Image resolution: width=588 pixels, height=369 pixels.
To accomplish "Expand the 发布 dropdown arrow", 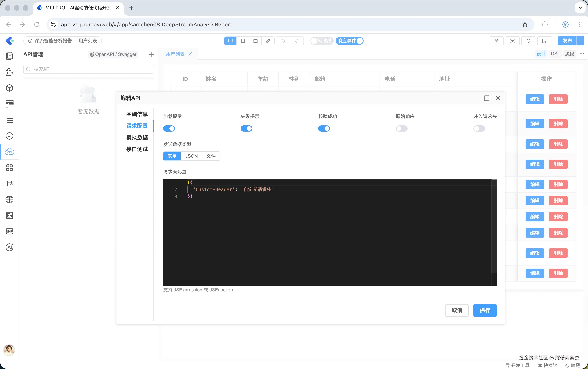I will [580, 41].
